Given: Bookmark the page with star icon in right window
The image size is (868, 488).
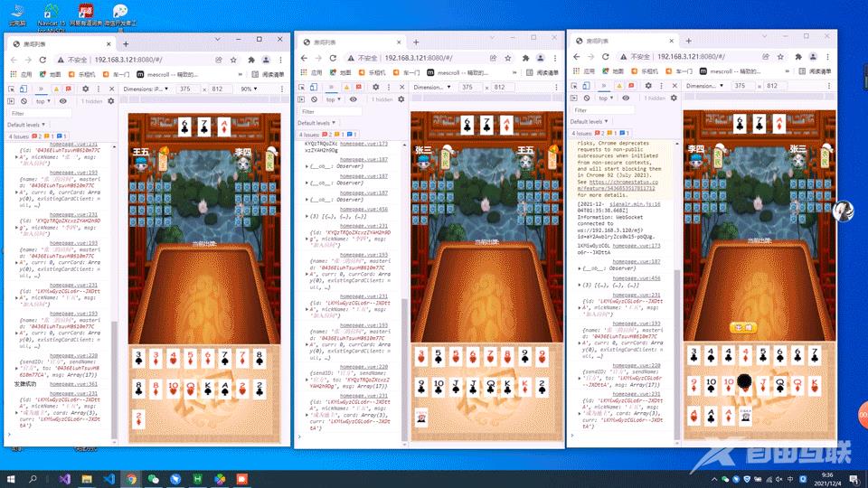Looking at the screenshot, I should pos(780,56).
